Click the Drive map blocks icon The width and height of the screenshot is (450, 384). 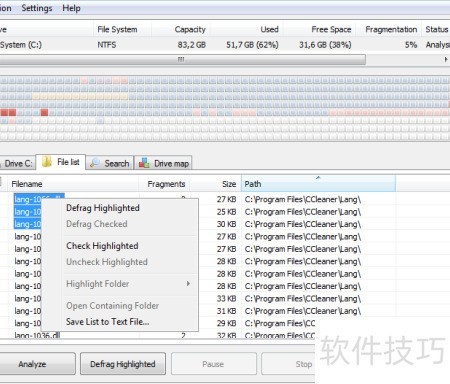coord(144,163)
